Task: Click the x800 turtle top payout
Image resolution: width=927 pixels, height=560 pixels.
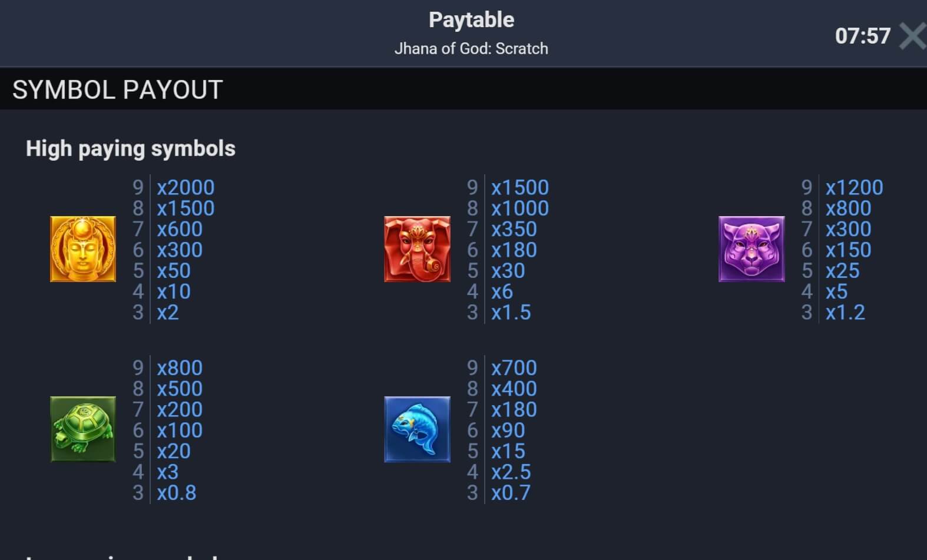Action: (180, 367)
